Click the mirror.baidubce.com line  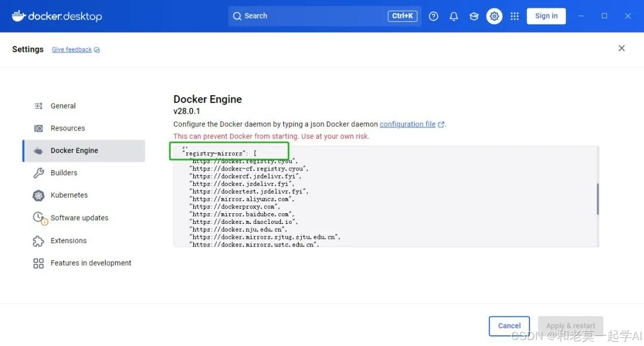pos(242,214)
